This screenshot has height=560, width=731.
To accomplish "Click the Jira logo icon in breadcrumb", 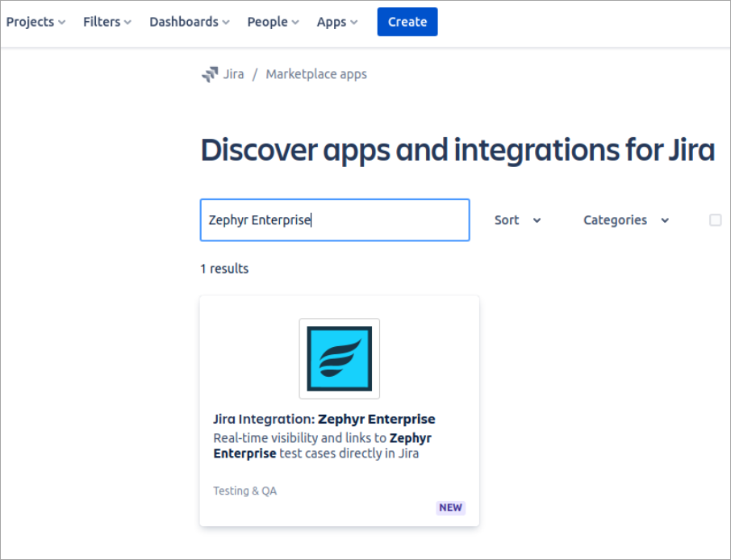I will click(210, 74).
